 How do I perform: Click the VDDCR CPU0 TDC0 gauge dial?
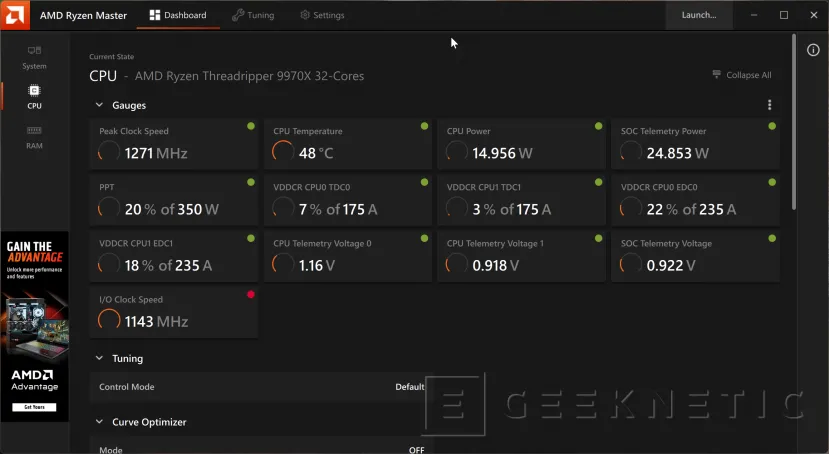click(x=283, y=208)
